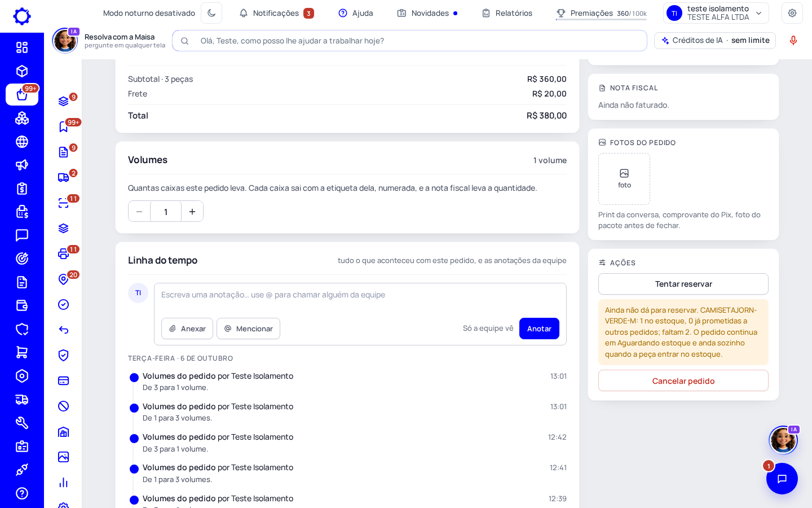
Task: Open the dashboard grid icon in the blue sidebar
Action: (22, 47)
